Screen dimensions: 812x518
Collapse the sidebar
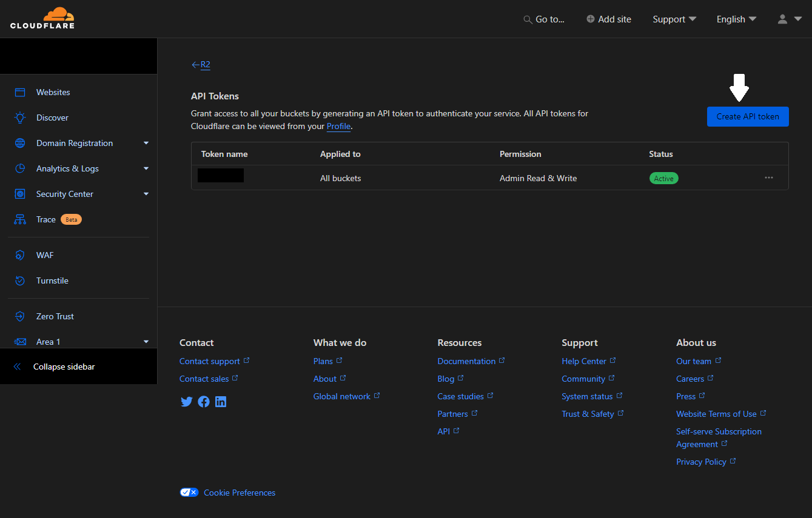[64, 367]
